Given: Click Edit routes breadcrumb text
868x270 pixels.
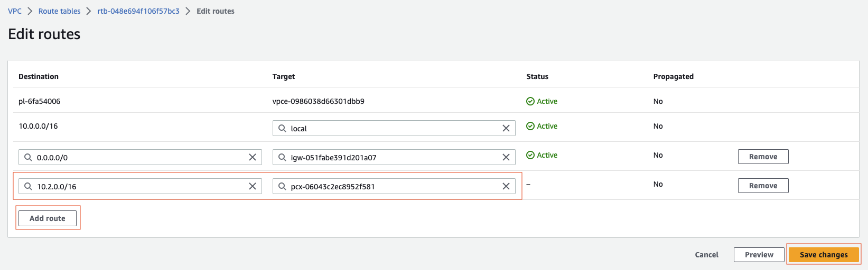Looking at the screenshot, I should point(216,11).
